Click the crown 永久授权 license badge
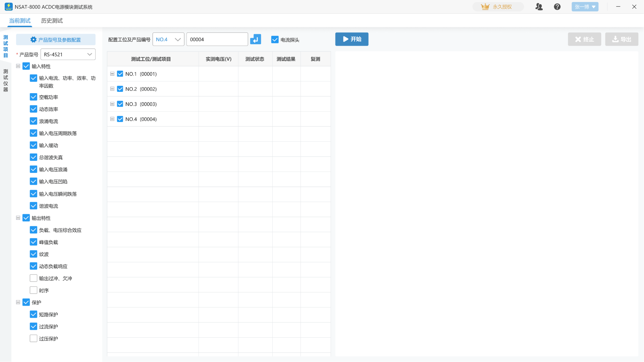 click(x=498, y=7)
